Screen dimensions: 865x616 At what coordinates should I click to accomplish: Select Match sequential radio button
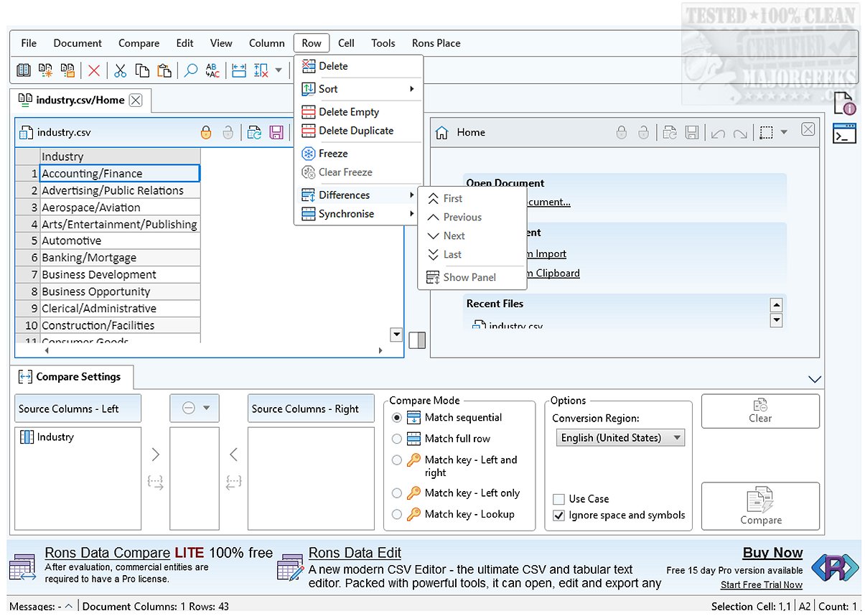point(397,418)
